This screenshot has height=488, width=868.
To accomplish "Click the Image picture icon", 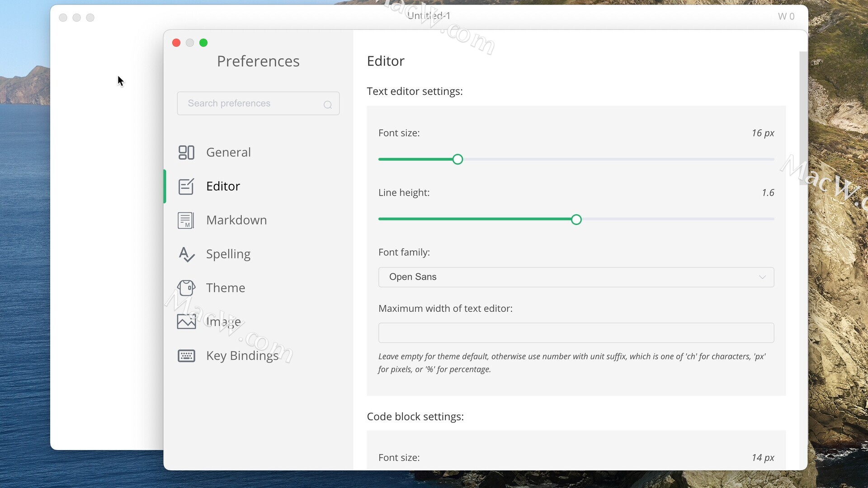I will (186, 322).
